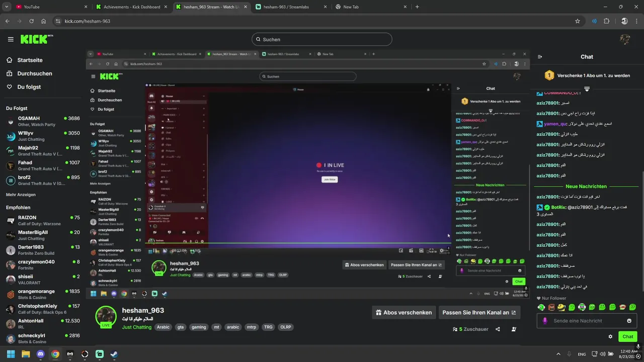Open Discord from the taskbar
Image resolution: width=644 pixels, height=362 pixels.
pos(41,354)
